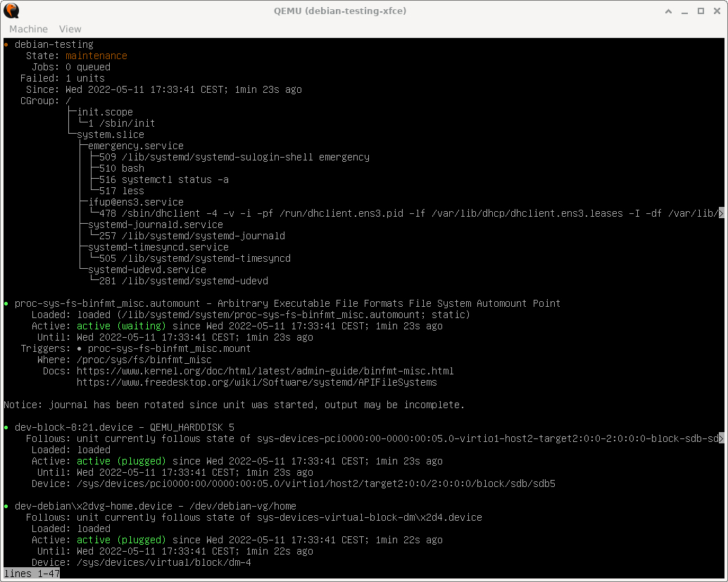The width and height of the screenshot is (728, 582).
Task: Click the "dev-debian\x2dvg-home.device" unit name
Action: pyautogui.click(x=94, y=506)
